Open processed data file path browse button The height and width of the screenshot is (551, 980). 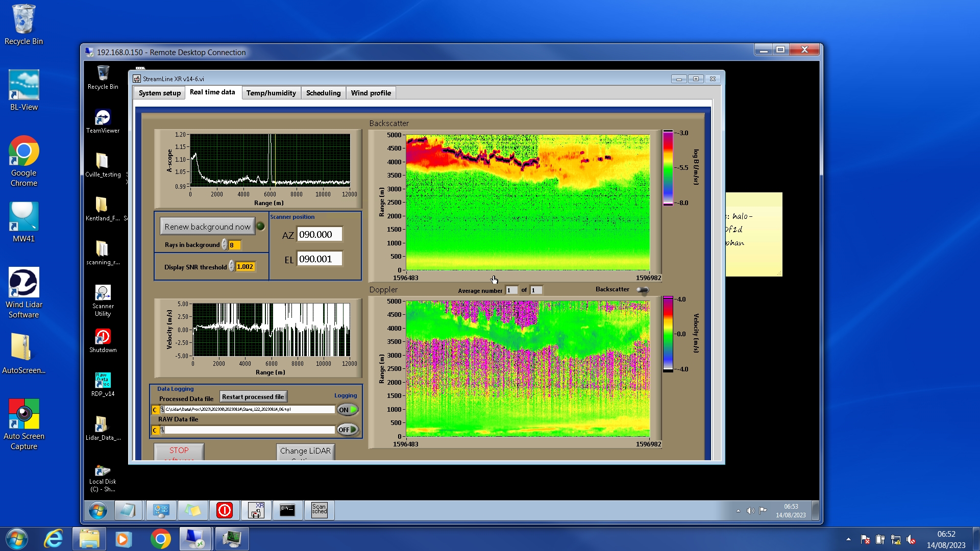[162, 410]
